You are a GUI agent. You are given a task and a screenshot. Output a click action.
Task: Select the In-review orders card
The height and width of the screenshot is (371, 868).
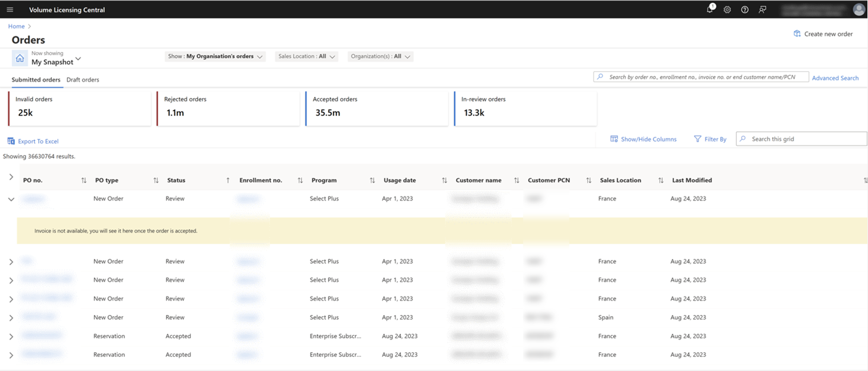pos(525,109)
